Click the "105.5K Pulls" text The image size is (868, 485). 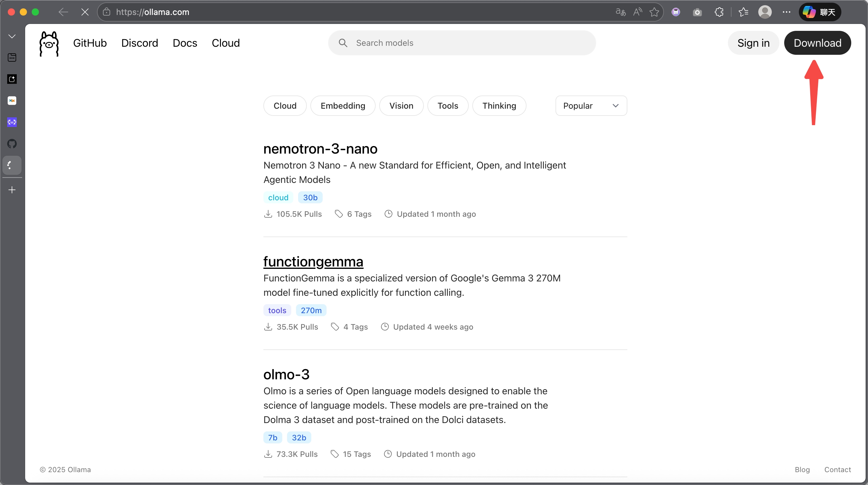point(299,214)
